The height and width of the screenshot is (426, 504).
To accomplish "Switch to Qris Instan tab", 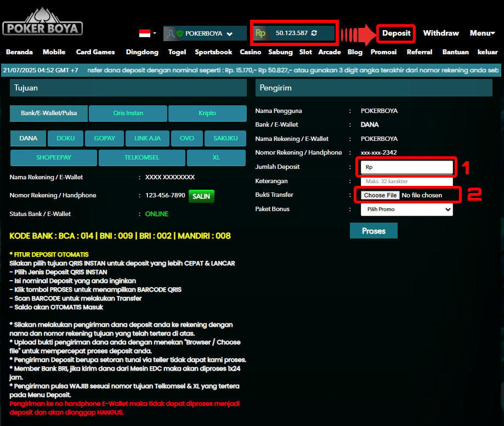I will click(x=128, y=113).
